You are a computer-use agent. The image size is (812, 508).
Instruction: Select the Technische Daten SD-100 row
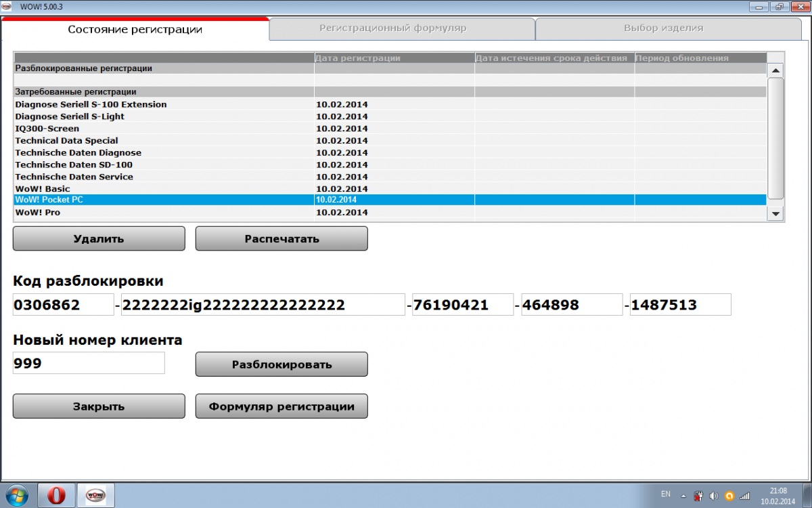coord(390,165)
